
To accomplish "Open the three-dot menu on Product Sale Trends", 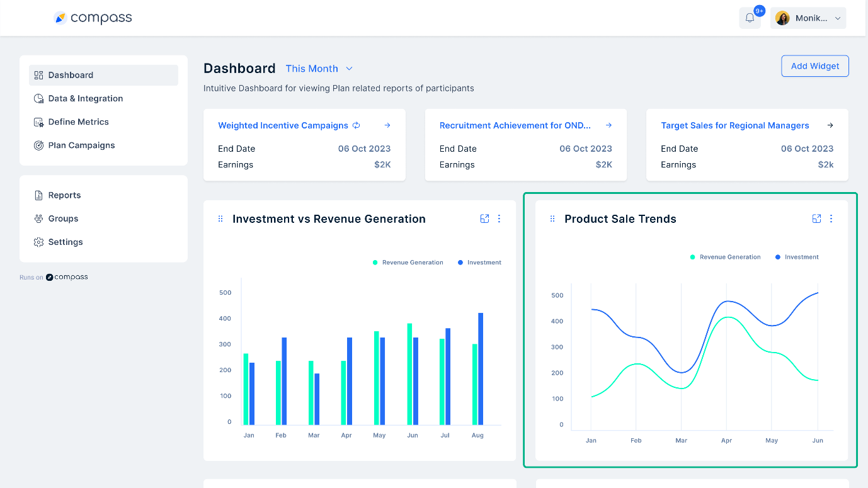I will (x=831, y=218).
